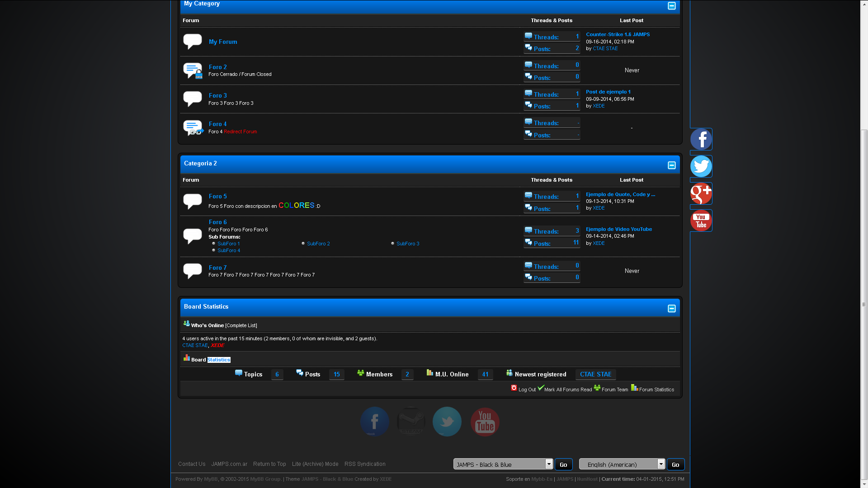
Task: Click the Facebook icon in right sidebar
Action: point(701,139)
